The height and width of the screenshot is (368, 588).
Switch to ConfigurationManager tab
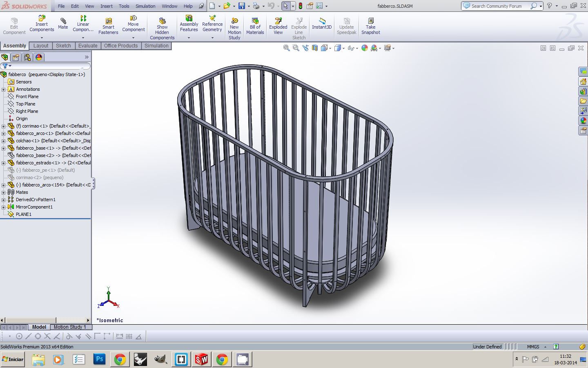pos(27,57)
